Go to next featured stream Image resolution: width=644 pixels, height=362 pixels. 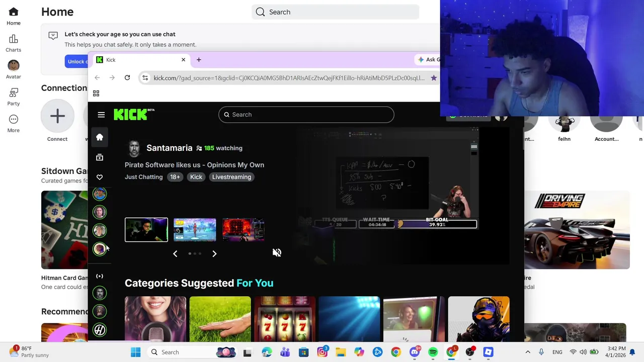click(x=214, y=254)
